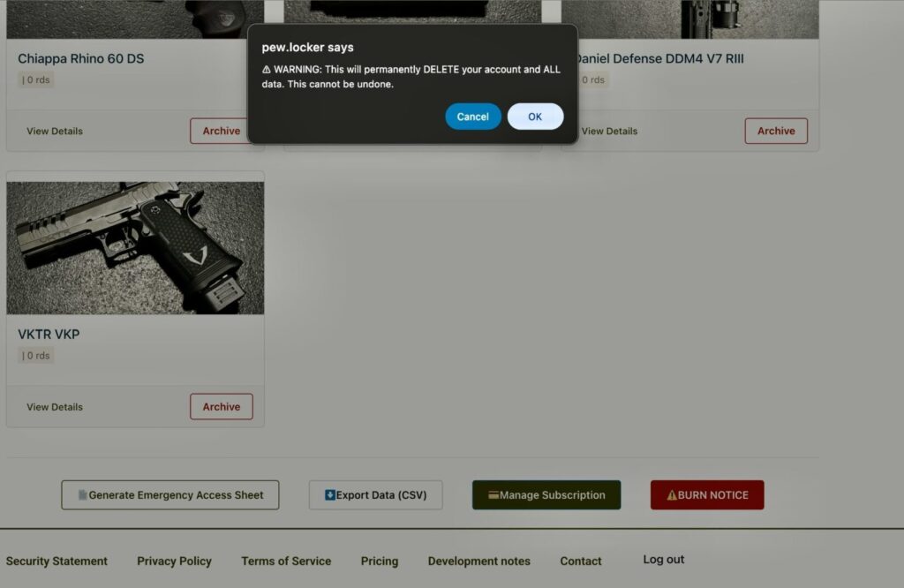Confirm deletion with the OK button
The image size is (904, 588).
[x=535, y=117]
